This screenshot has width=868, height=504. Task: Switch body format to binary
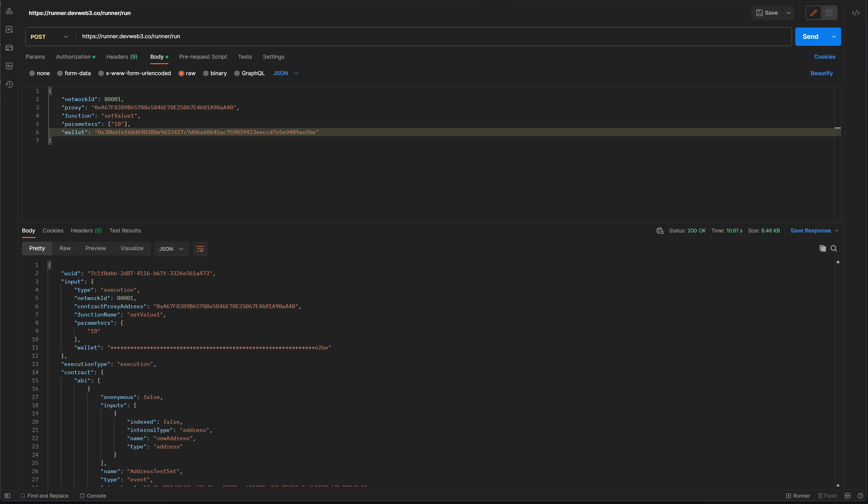pyautogui.click(x=215, y=73)
